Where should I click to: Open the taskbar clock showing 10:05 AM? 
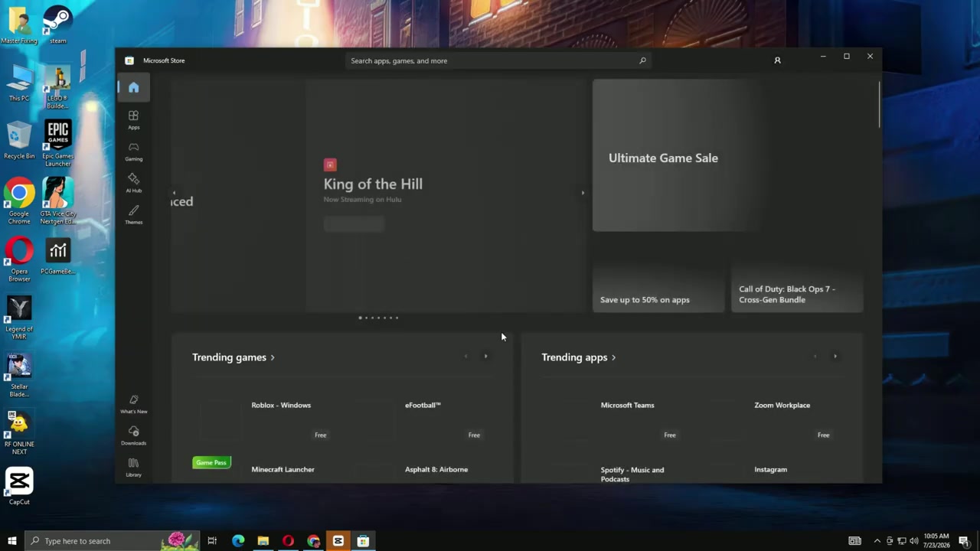point(936,541)
